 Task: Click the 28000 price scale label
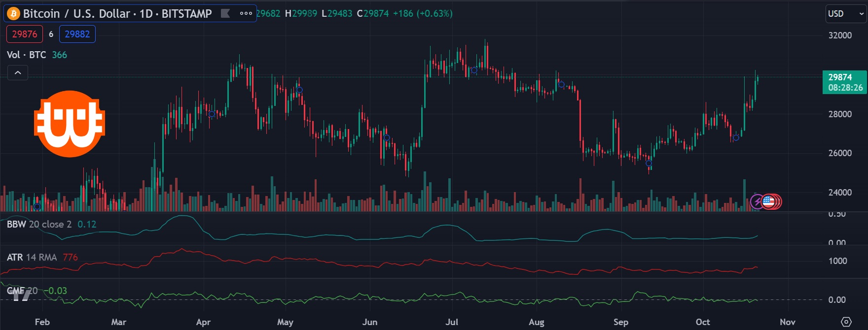pos(840,114)
